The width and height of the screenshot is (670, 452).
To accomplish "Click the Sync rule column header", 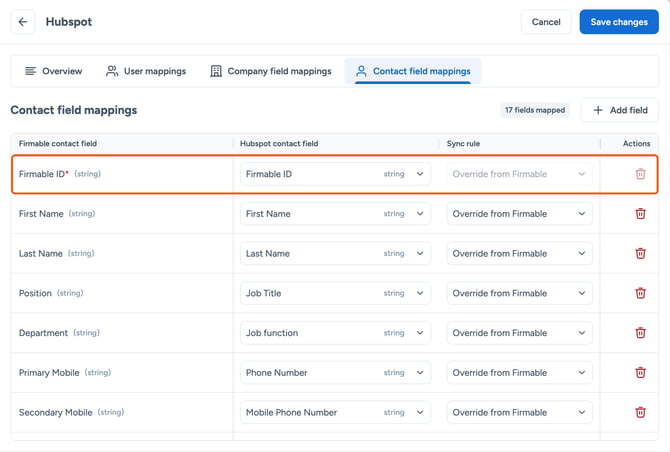I will click(463, 144).
